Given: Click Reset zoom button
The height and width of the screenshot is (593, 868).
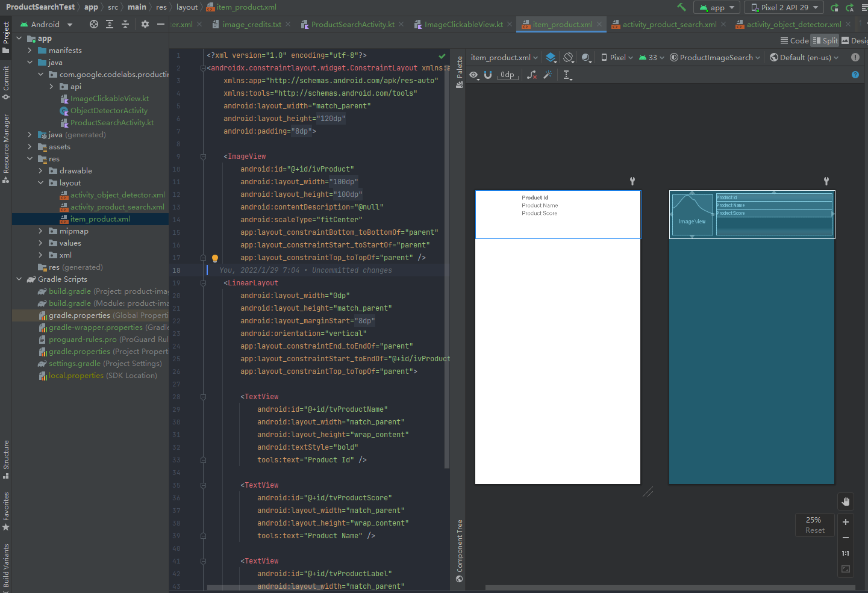Looking at the screenshot, I should coord(814,530).
